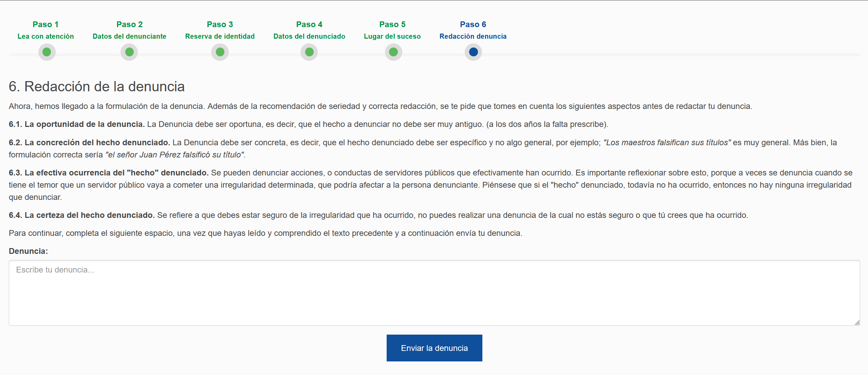Click the Paso 6 blue step circle
Image resolution: width=868 pixels, height=375 pixels.
[473, 52]
